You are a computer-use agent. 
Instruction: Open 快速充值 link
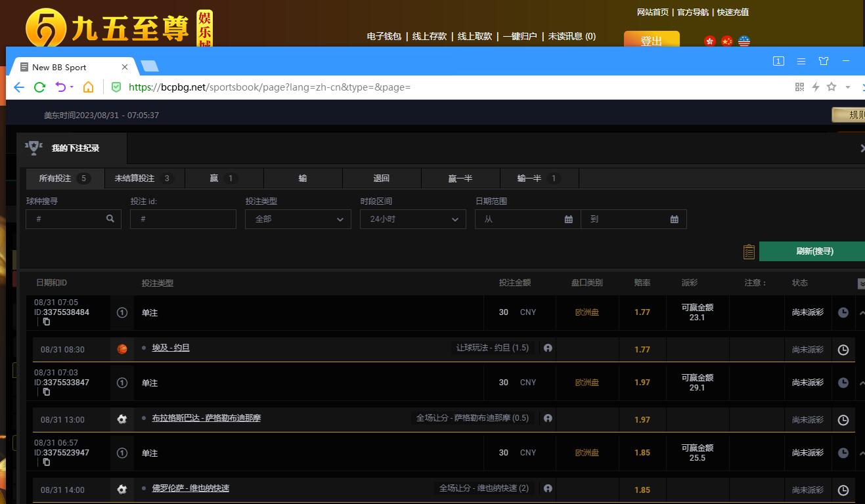(x=733, y=12)
